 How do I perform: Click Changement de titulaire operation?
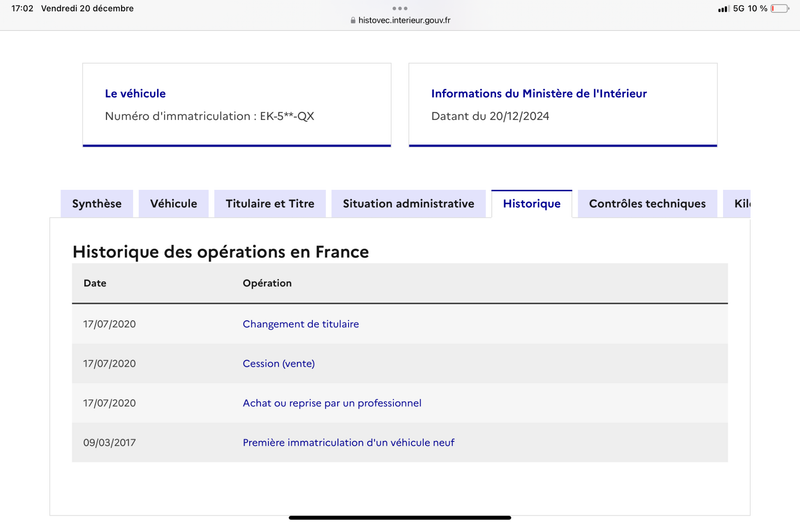(x=301, y=324)
